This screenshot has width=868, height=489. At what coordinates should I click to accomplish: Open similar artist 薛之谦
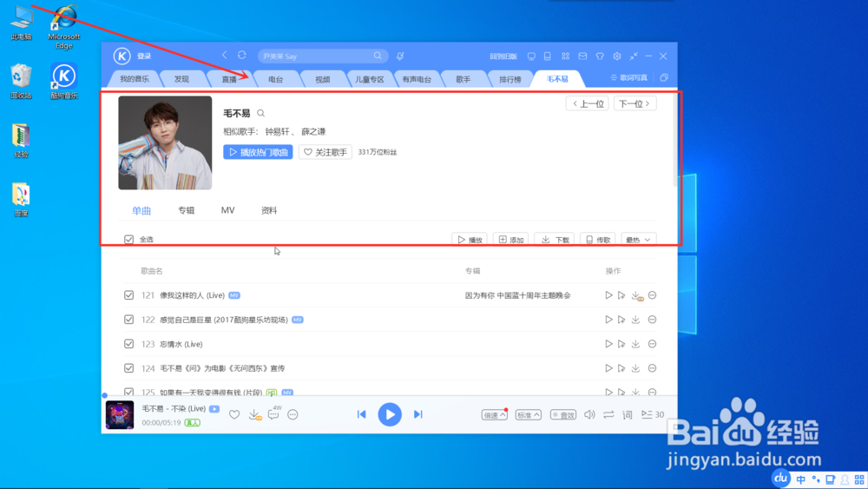313,132
